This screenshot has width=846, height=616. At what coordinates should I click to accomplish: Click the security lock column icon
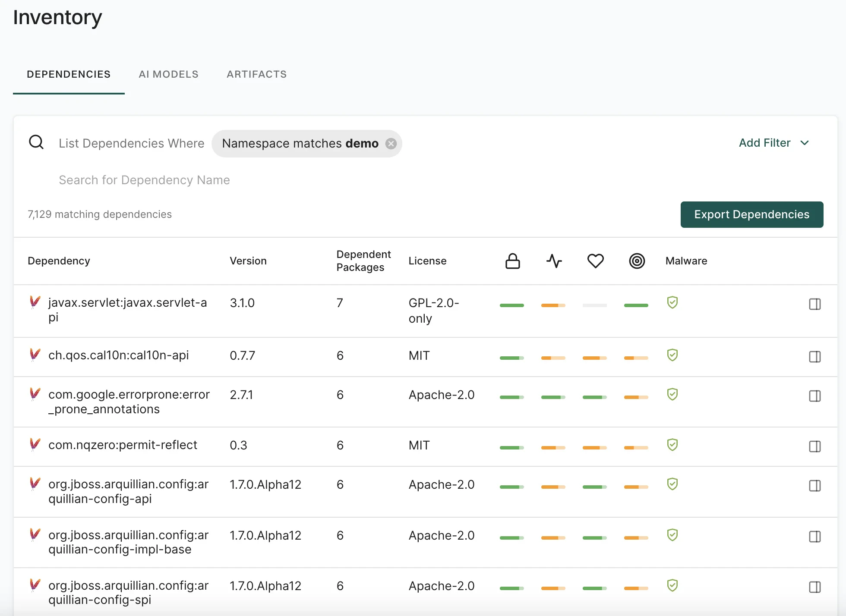pyautogui.click(x=512, y=261)
